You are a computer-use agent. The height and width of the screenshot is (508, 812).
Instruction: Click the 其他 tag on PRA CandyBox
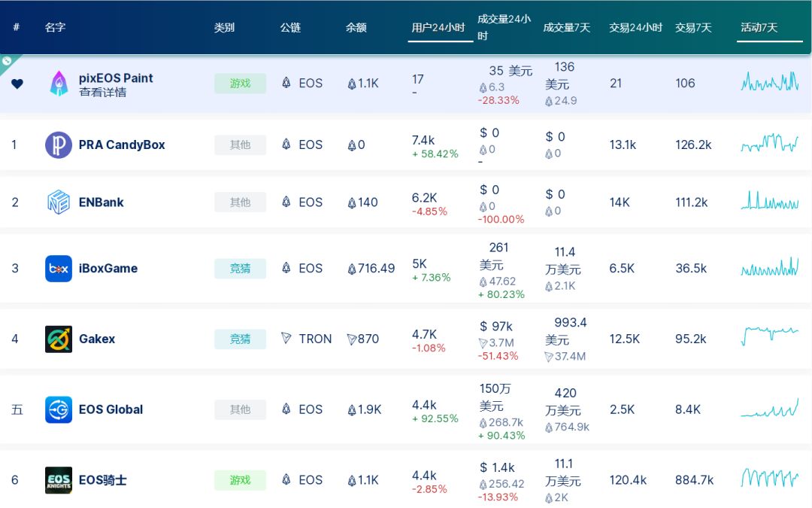coord(241,145)
